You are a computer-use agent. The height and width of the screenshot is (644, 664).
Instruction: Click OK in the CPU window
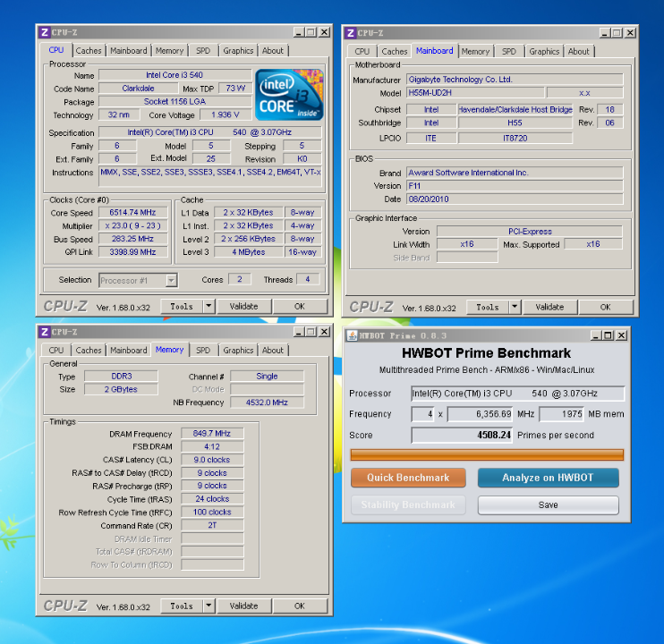click(300, 306)
